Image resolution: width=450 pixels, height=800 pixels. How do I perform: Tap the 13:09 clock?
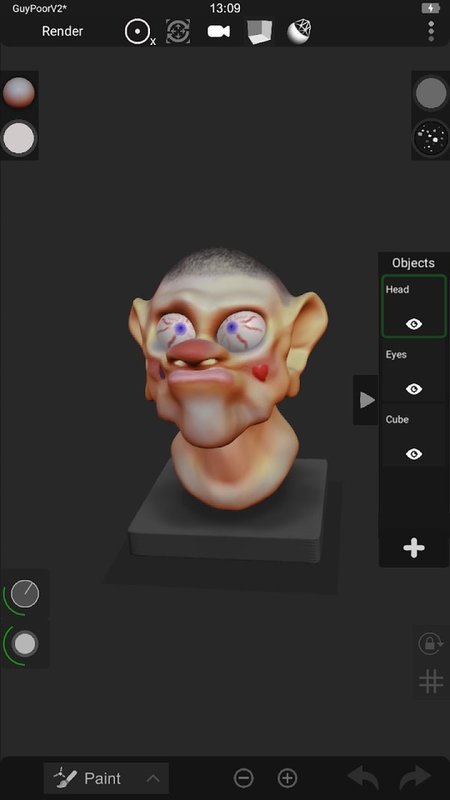[x=225, y=9]
